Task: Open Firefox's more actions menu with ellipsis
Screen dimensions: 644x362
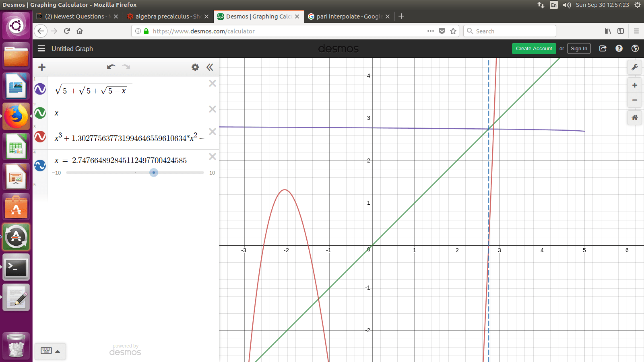Action: point(430,31)
